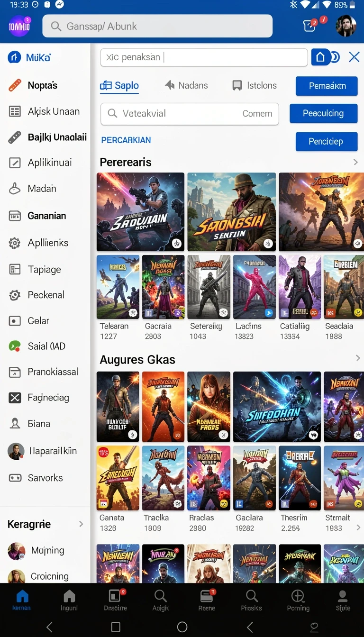Open the Nopta's sidebar icon

[15, 85]
